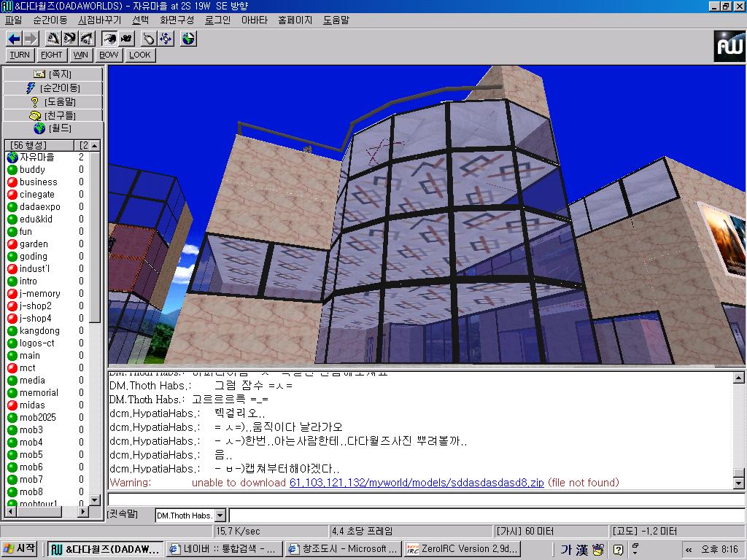
Task: Switch to ZeroIRC in the taskbar
Action: click(462, 549)
